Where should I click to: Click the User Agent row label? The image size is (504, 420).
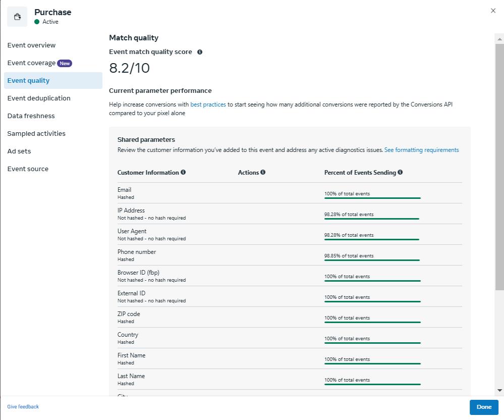click(132, 231)
